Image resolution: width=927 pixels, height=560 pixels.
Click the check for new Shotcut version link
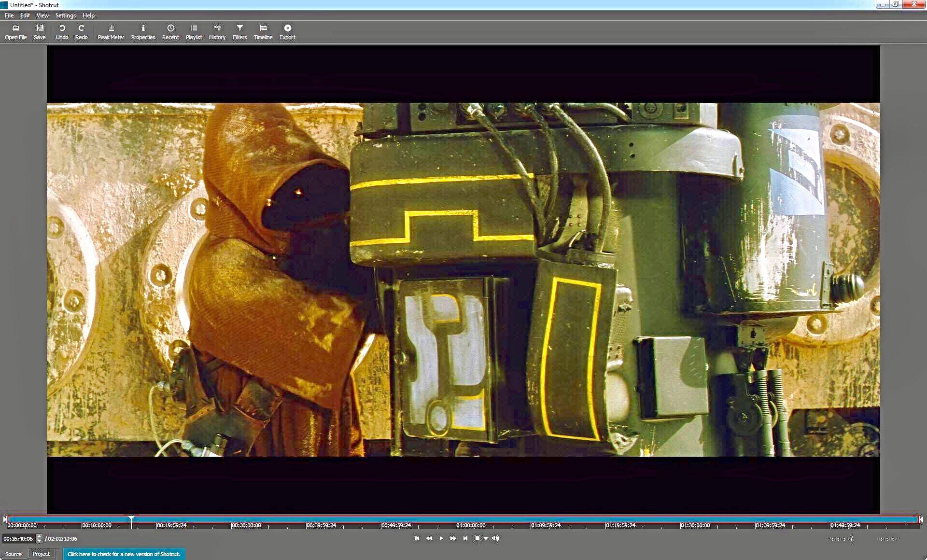[x=124, y=554]
